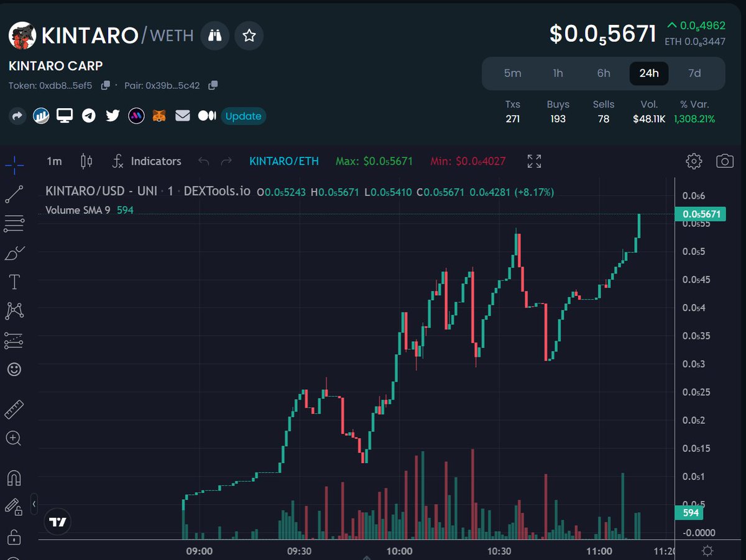Switch to KINTARO/ETH price pair
This screenshot has width=746, height=560.
point(284,162)
